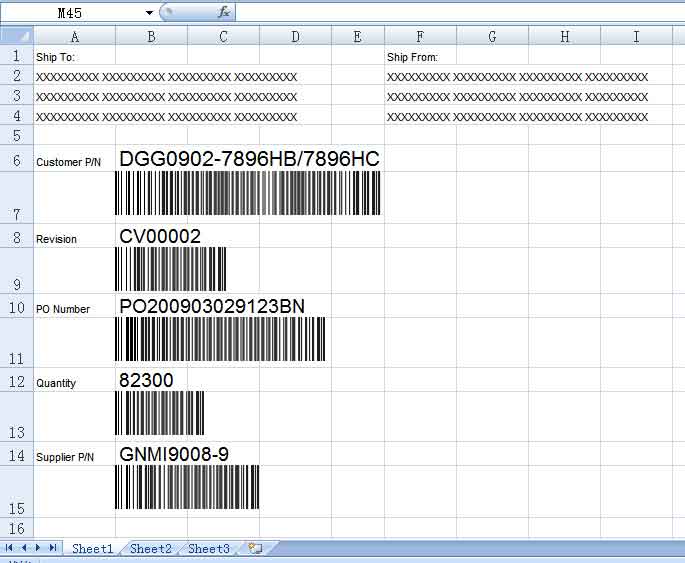Click the 'DGG0902-7896HB/7896HC' value

pos(249,159)
